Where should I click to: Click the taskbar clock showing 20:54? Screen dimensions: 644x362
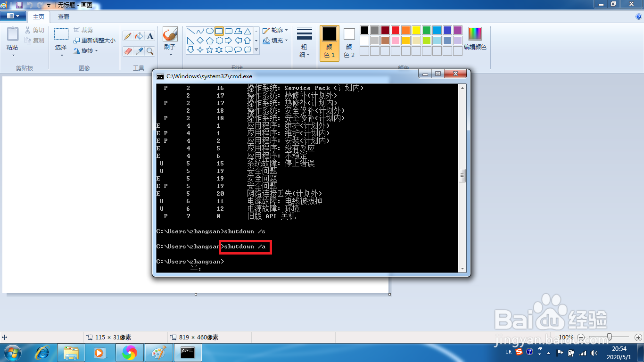[619, 352]
